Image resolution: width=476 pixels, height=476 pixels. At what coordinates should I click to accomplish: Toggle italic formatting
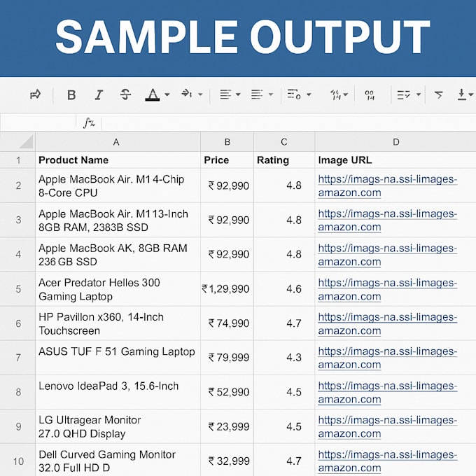[99, 95]
